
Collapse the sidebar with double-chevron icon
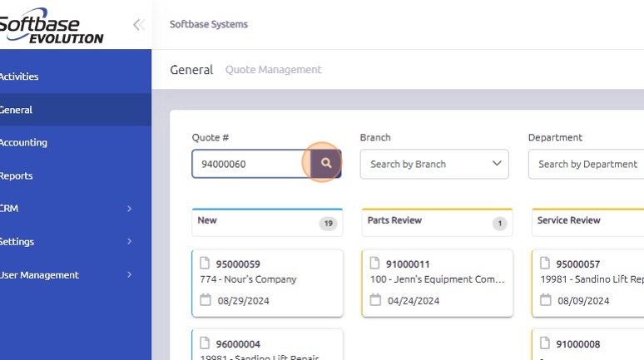(139, 25)
